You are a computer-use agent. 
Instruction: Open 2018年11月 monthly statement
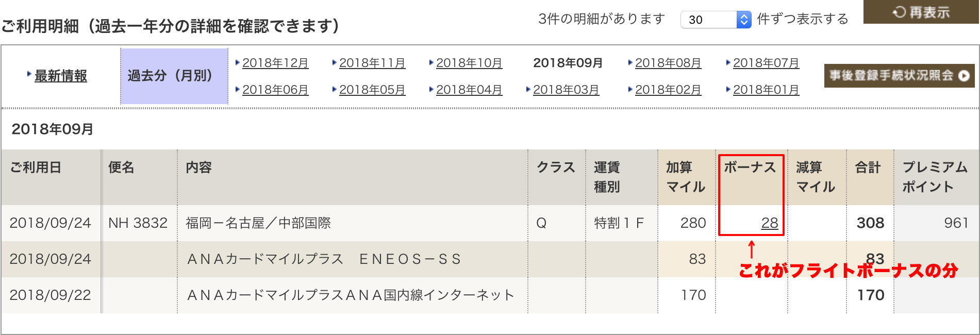372,63
